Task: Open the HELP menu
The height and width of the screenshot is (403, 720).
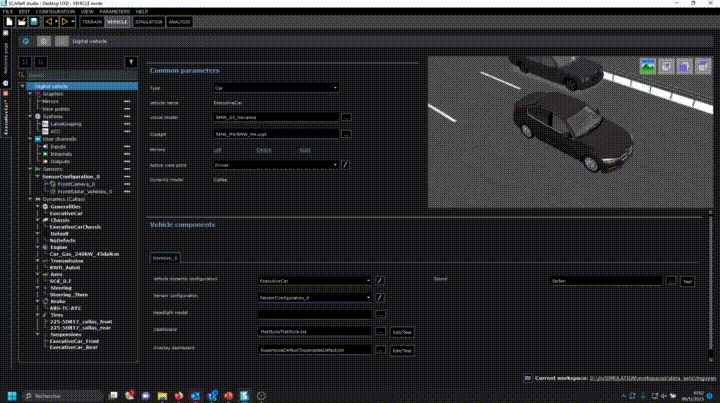Action: (141, 11)
